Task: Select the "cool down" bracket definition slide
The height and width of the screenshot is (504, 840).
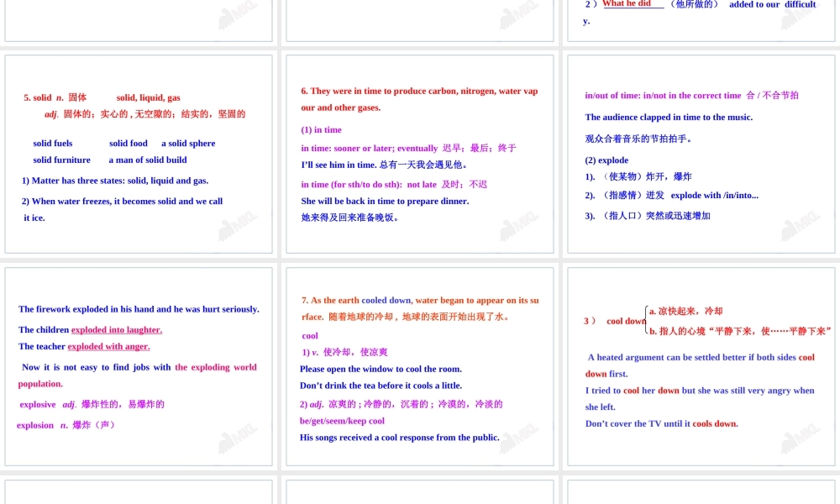Action: tap(701, 366)
